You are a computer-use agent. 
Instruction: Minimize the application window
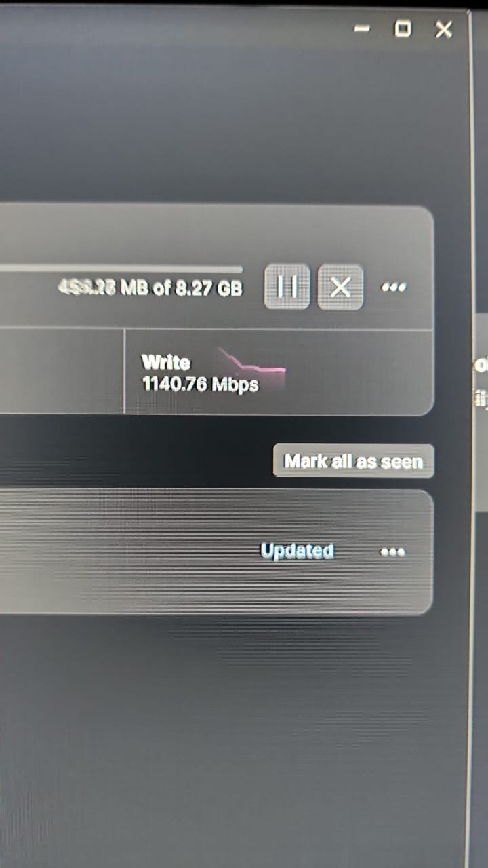pyautogui.click(x=363, y=28)
